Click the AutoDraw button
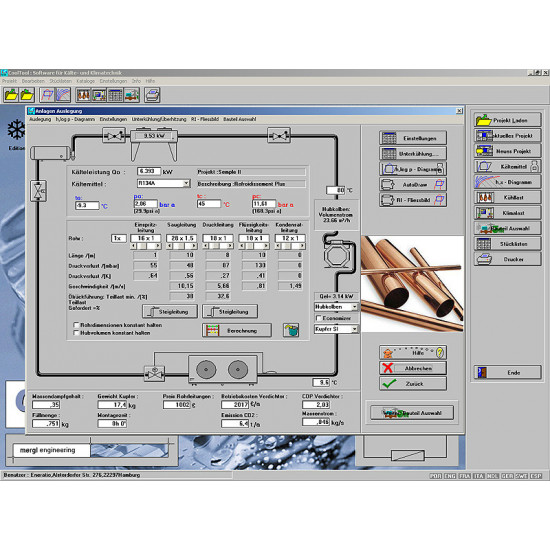550x550 pixels. coord(413,184)
